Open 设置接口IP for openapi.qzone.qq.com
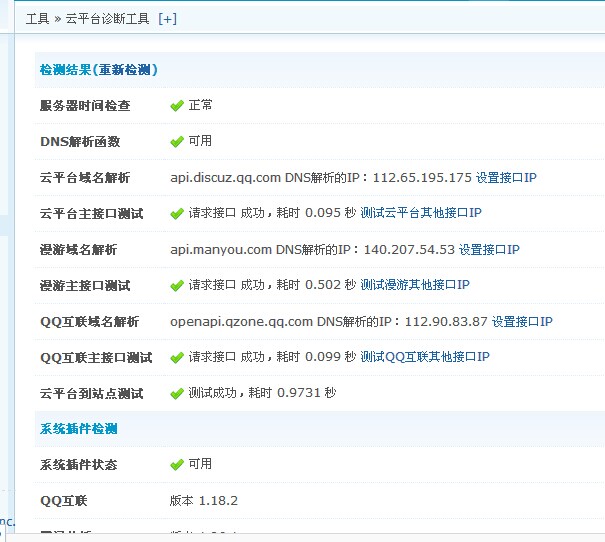The width and height of the screenshot is (605, 542). tap(522, 321)
